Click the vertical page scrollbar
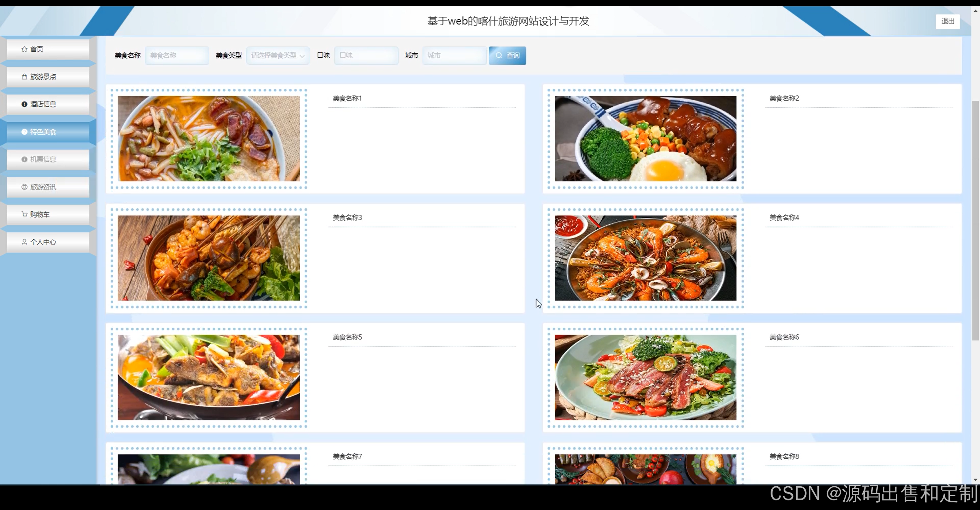The height and width of the screenshot is (510, 980). 975,220
